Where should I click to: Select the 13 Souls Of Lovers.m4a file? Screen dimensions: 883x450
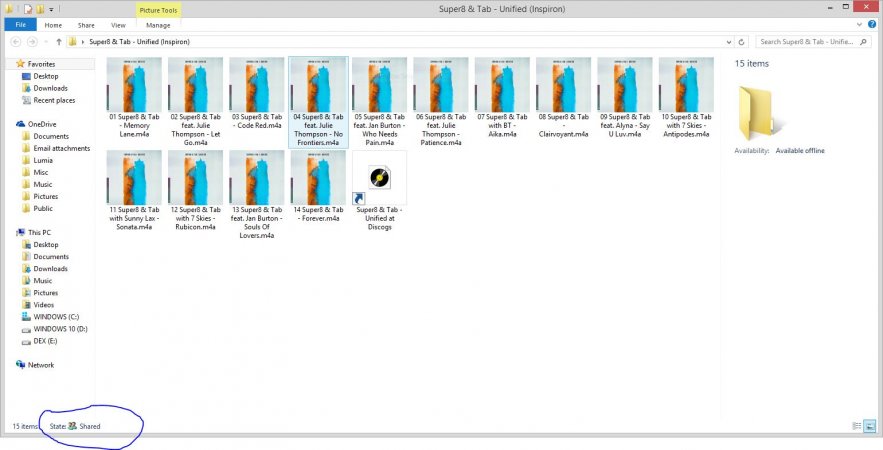point(257,195)
